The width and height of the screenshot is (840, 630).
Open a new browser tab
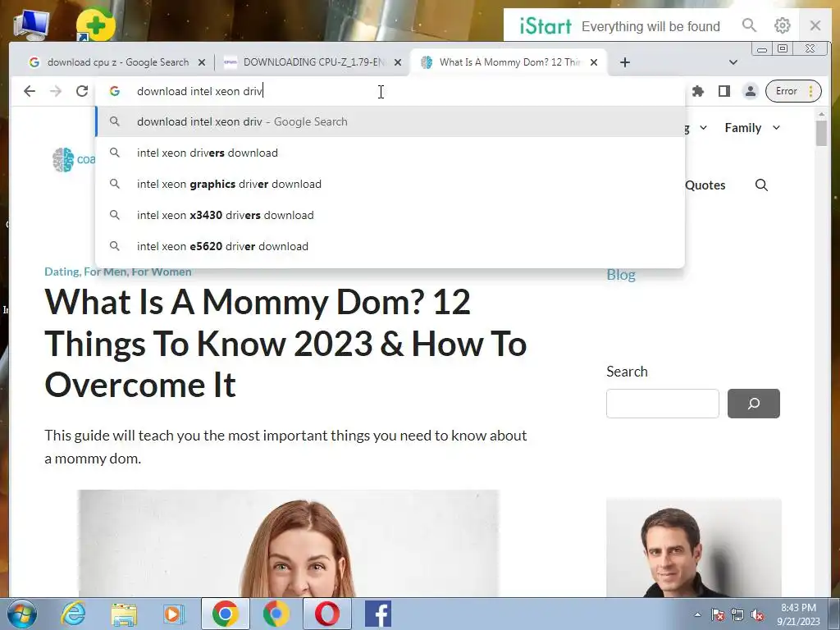624,62
